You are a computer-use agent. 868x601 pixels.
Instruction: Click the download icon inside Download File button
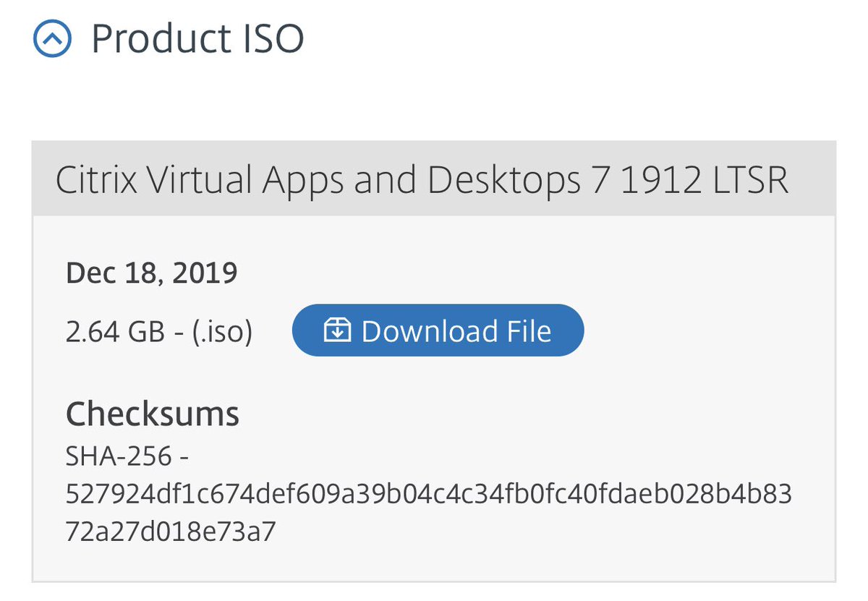pyautogui.click(x=337, y=331)
